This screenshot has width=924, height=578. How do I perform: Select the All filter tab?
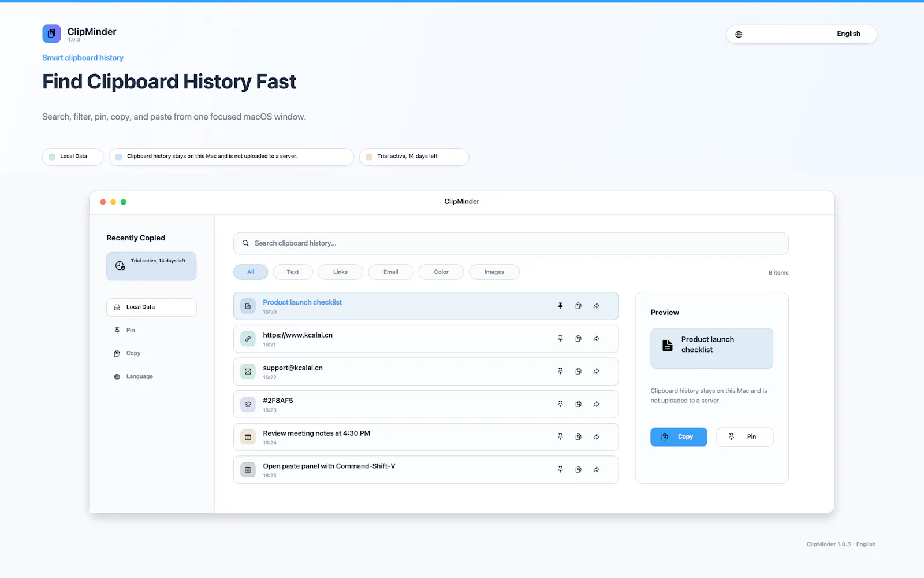[x=251, y=272]
